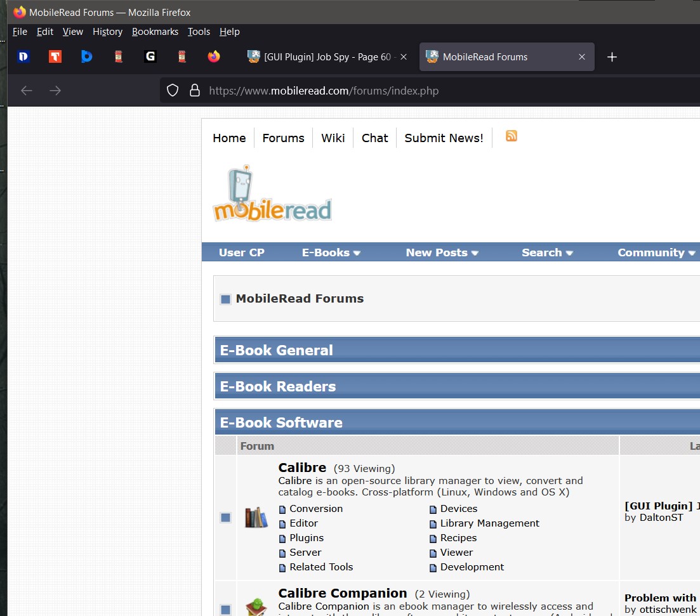700x616 pixels.
Task: Open the Server subforum
Action: pyautogui.click(x=305, y=552)
